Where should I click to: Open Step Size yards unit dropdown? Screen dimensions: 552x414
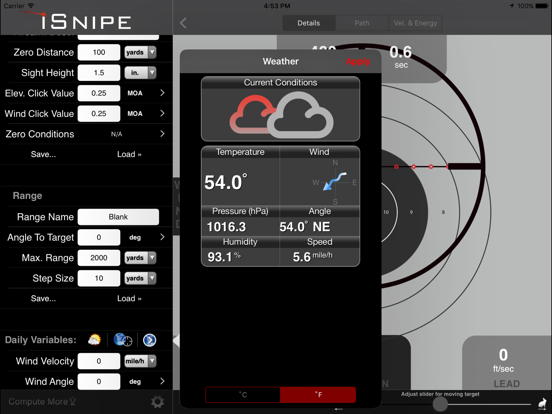click(x=140, y=278)
